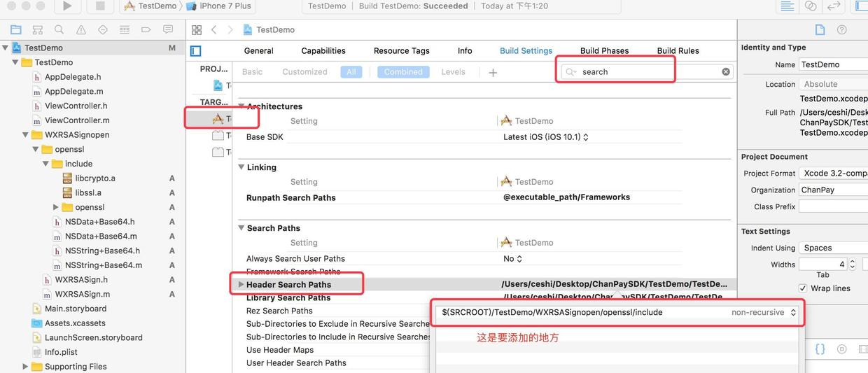Collapse the root TestDemo project node

click(6, 48)
